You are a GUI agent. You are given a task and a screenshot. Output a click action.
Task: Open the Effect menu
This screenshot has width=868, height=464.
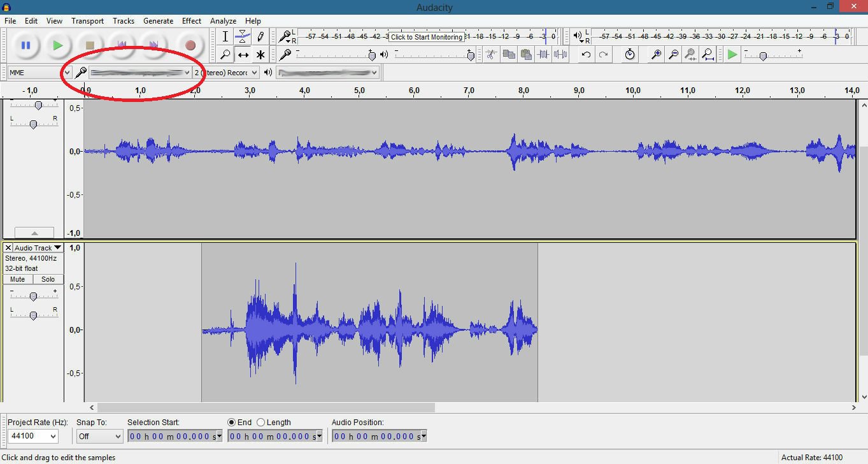[x=192, y=21]
